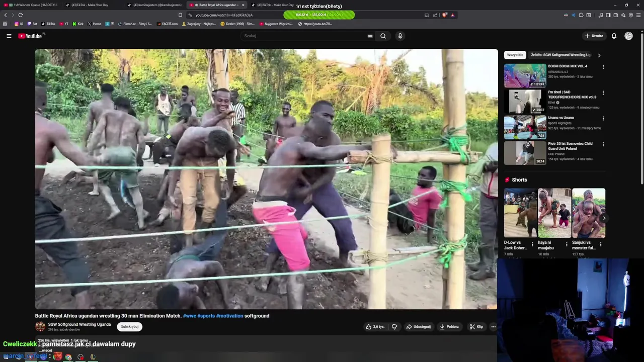Go to the YouTube home logo
The image size is (644, 362).
(x=31, y=36)
